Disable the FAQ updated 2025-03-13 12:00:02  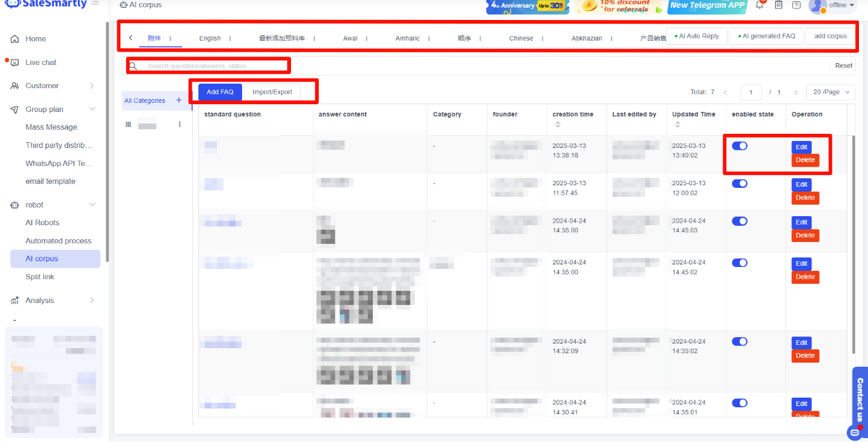(x=739, y=184)
